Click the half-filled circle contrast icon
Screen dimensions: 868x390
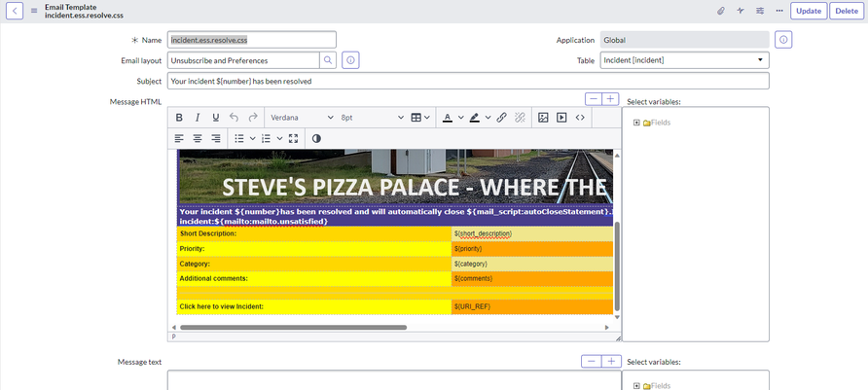(x=316, y=138)
